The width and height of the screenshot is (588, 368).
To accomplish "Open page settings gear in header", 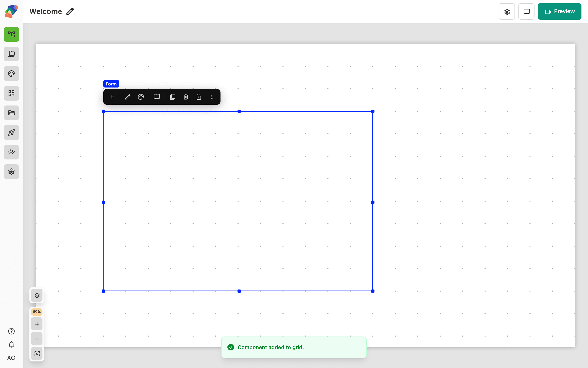I will coord(507,11).
